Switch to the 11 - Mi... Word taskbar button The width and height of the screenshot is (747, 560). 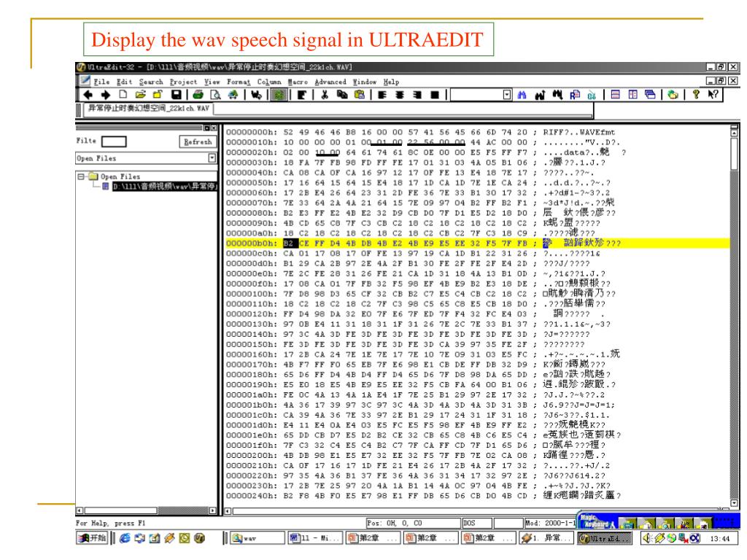315,538
